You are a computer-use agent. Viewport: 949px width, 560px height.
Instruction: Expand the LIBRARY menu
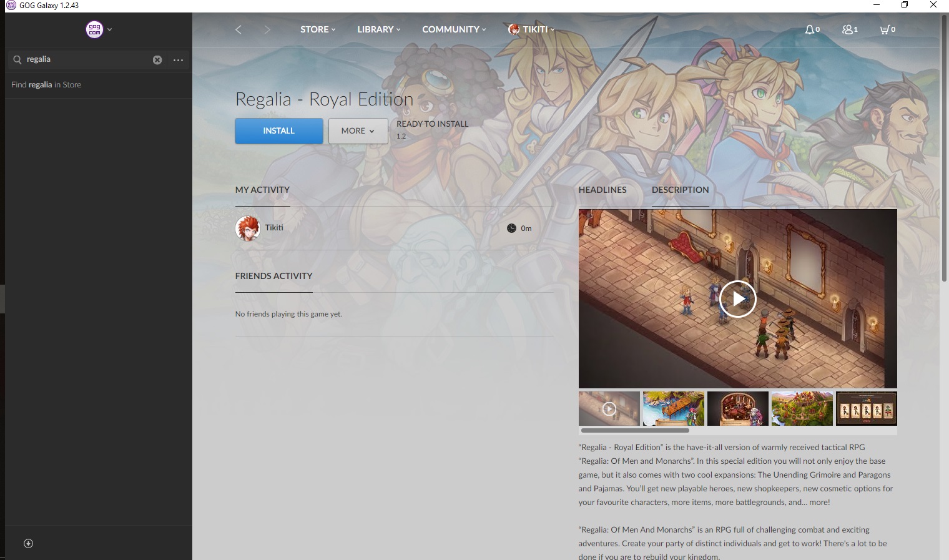tap(379, 29)
